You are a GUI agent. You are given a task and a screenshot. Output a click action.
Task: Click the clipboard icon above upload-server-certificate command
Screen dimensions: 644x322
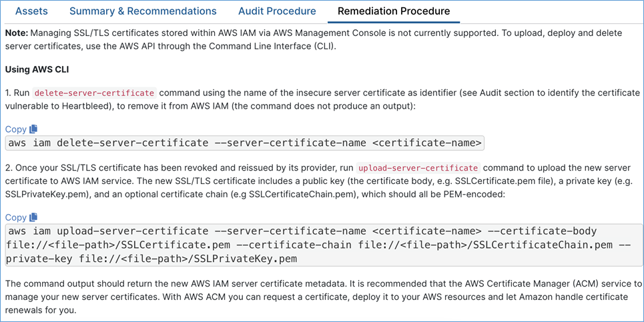click(x=33, y=217)
